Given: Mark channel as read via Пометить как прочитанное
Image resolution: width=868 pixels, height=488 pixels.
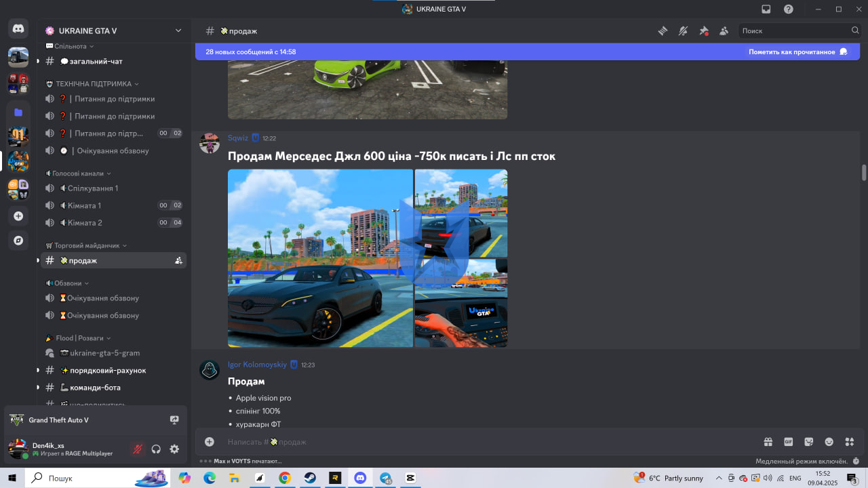Looking at the screenshot, I should pyautogui.click(x=798, y=52).
